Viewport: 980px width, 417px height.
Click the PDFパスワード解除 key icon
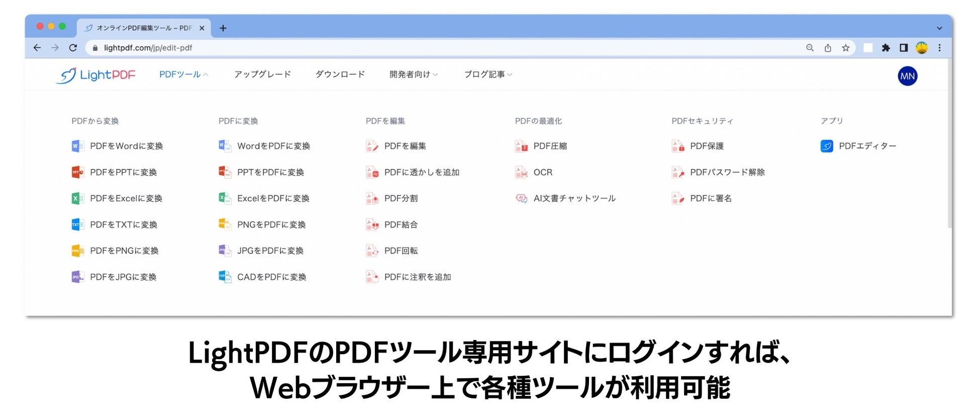point(678,173)
